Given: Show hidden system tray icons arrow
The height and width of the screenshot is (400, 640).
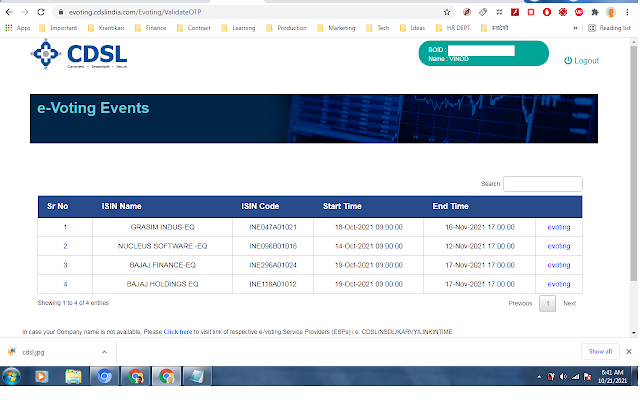Looking at the screenshot, I should (x=539, y=377).
